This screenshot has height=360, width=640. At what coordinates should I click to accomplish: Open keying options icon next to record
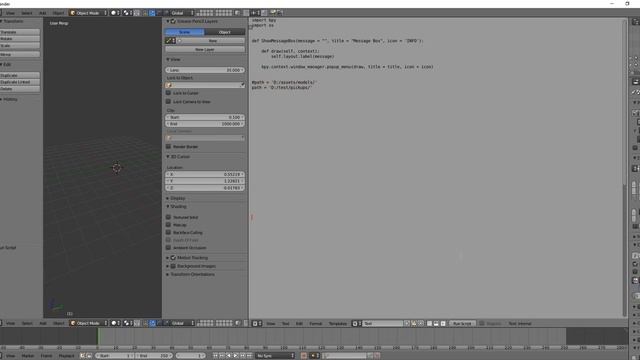point(314,356)
